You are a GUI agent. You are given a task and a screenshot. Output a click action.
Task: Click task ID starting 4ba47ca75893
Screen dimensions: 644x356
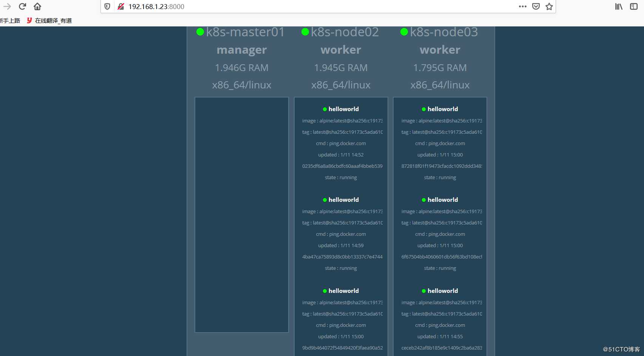tap(343, 257)
